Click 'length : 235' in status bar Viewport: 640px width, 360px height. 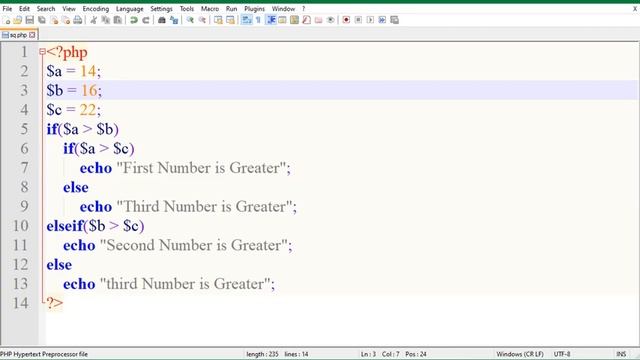coord(262,354)
